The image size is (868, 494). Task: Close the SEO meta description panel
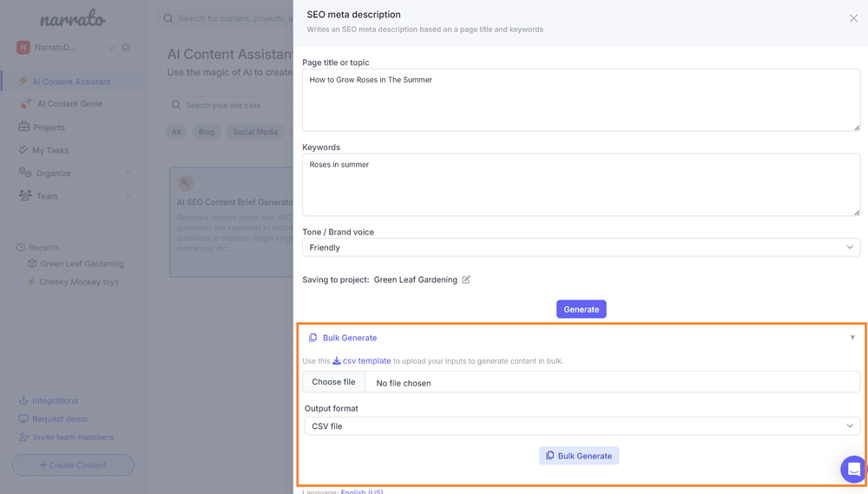click(853, 18)
